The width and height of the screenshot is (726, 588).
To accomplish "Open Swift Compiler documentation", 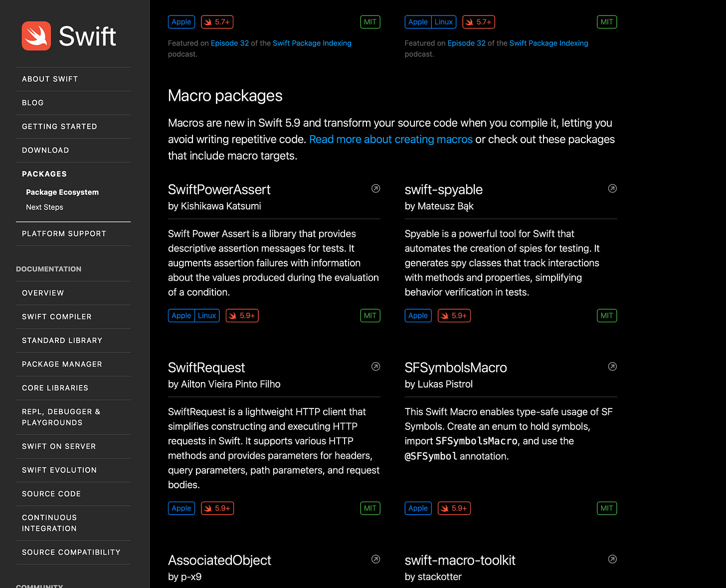I will coord(57,317).
